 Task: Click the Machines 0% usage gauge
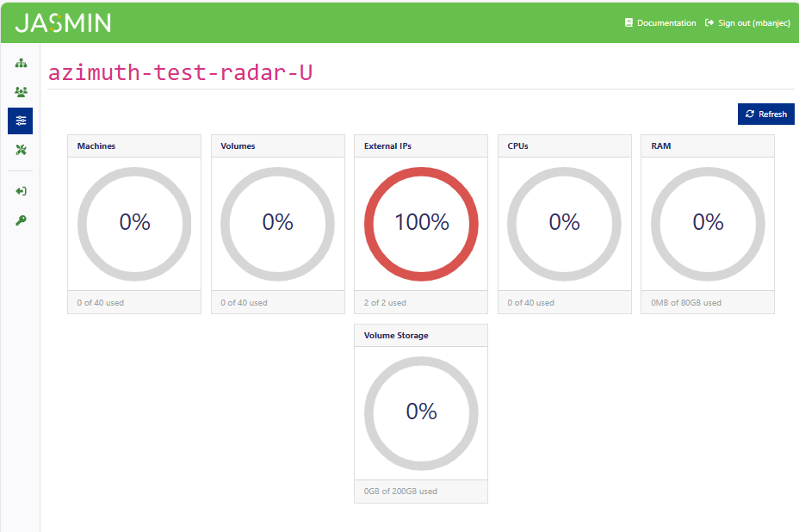pyautogui.click(x=134, y=223)
